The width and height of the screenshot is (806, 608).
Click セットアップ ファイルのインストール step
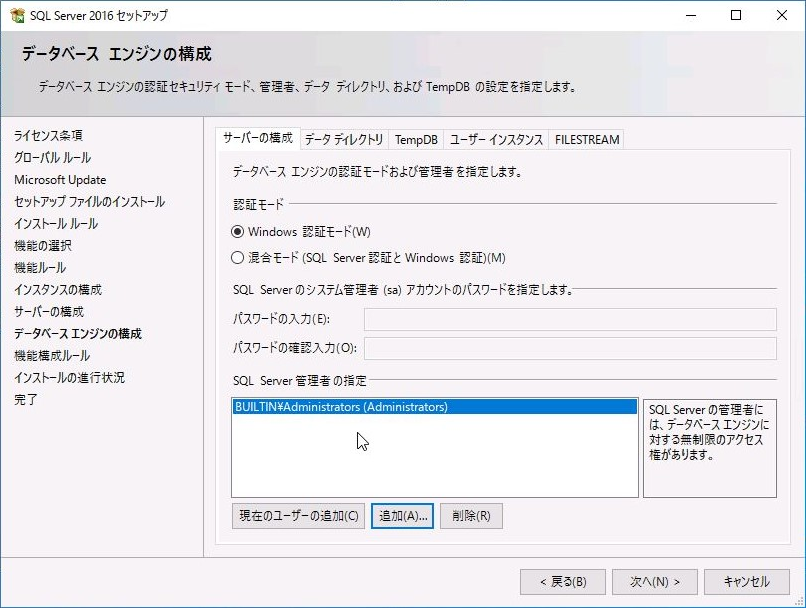pyautogui.click(x=89, y=202)
